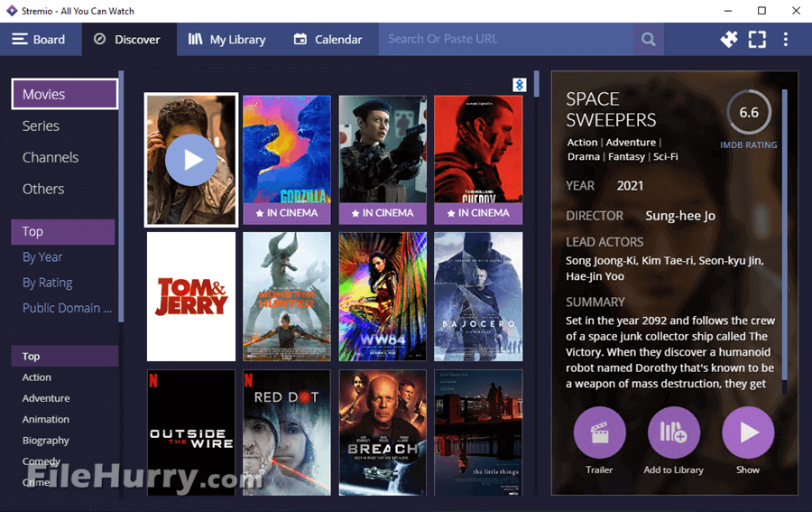Open the Outside the Wire poster

(191, 433)
